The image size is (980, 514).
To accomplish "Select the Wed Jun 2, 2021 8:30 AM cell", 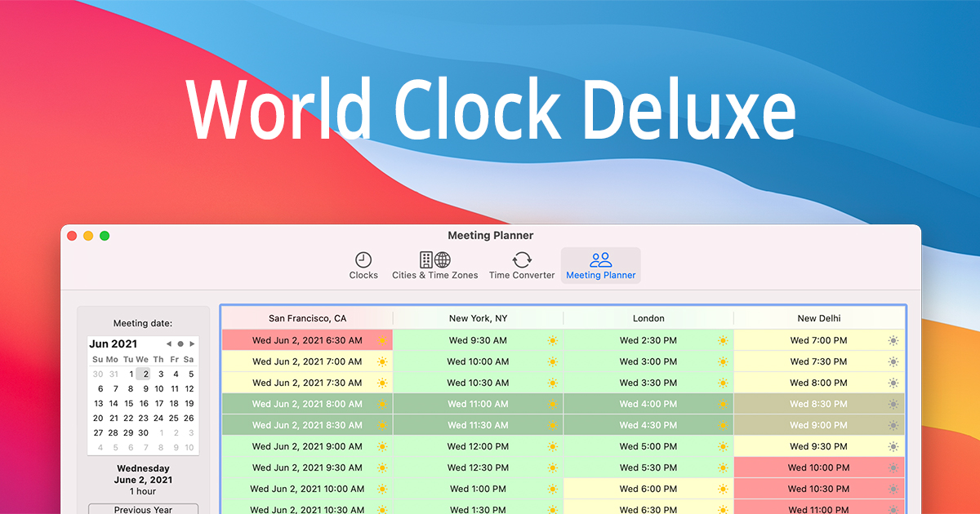I will [307, 425].
